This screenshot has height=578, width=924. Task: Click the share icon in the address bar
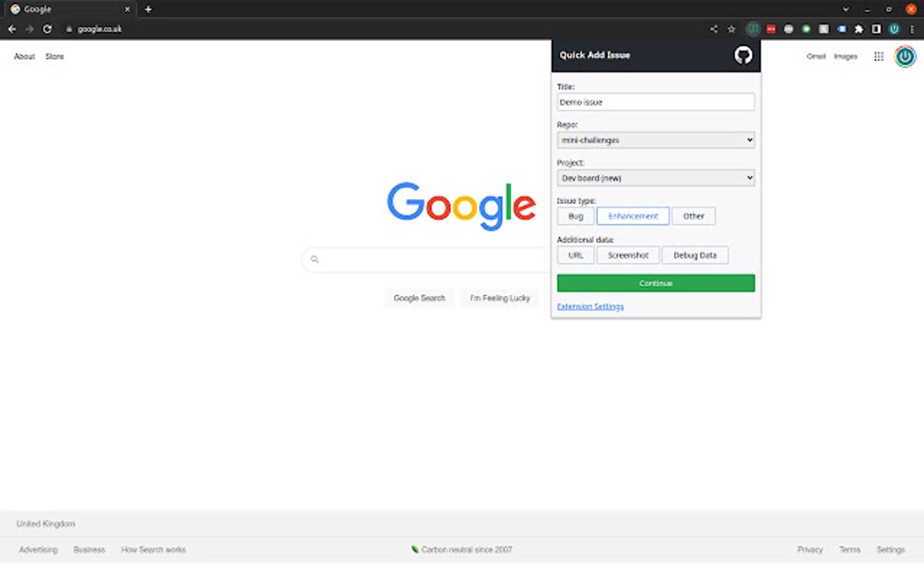713,28
